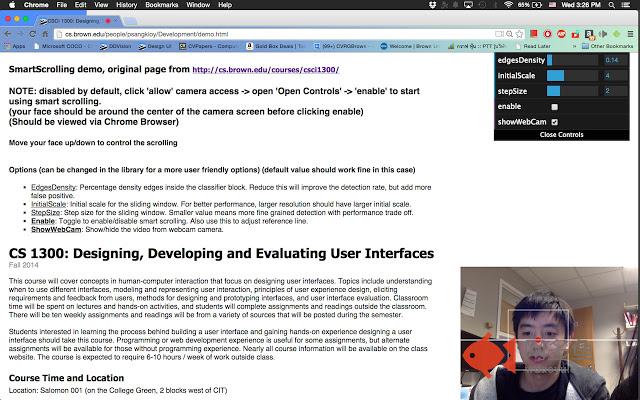Screen dimensions: 640x400
Task: Open the Adblock Plus extension icon
Action: pos(561,34)
